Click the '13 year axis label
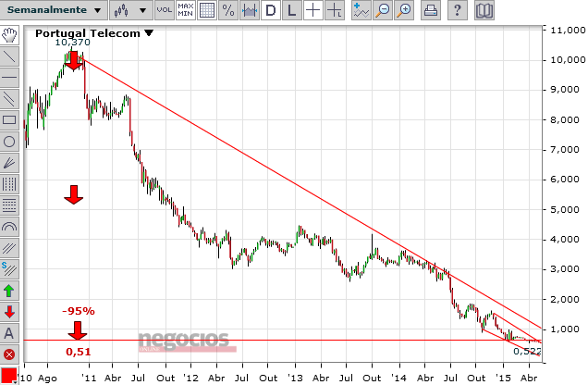The width and height of the screenshot is (588, 385). click(295, 378)
